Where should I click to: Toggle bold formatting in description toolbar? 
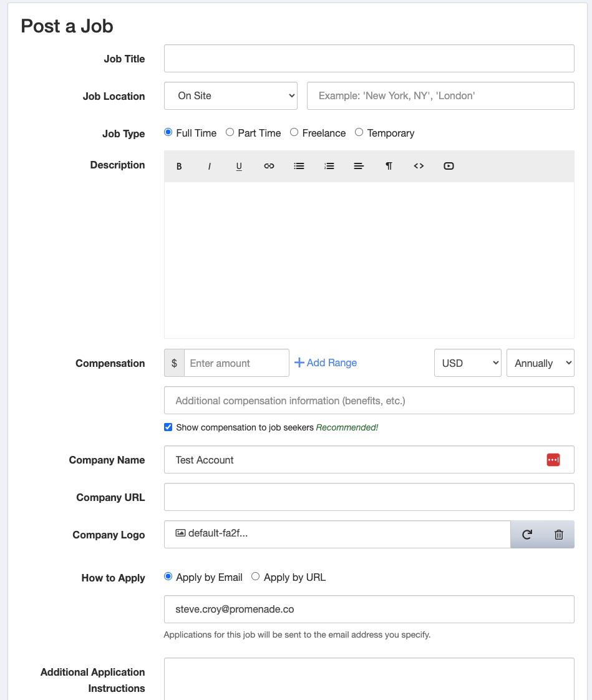tap(179, 166)
